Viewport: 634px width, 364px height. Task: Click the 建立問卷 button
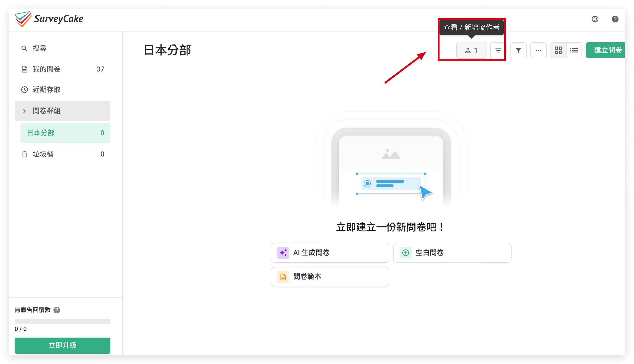tap(606, 51)
